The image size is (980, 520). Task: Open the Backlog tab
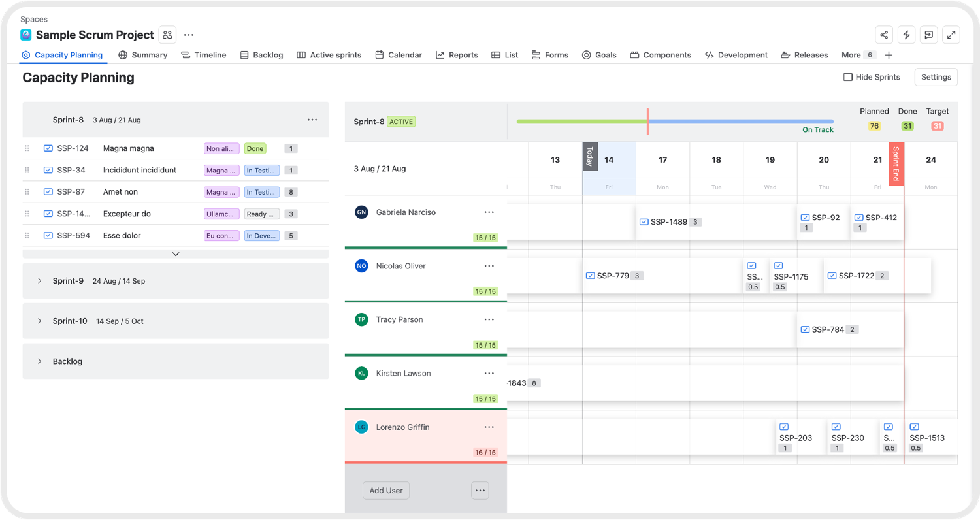pyautogui.click(x=261, y=55)
